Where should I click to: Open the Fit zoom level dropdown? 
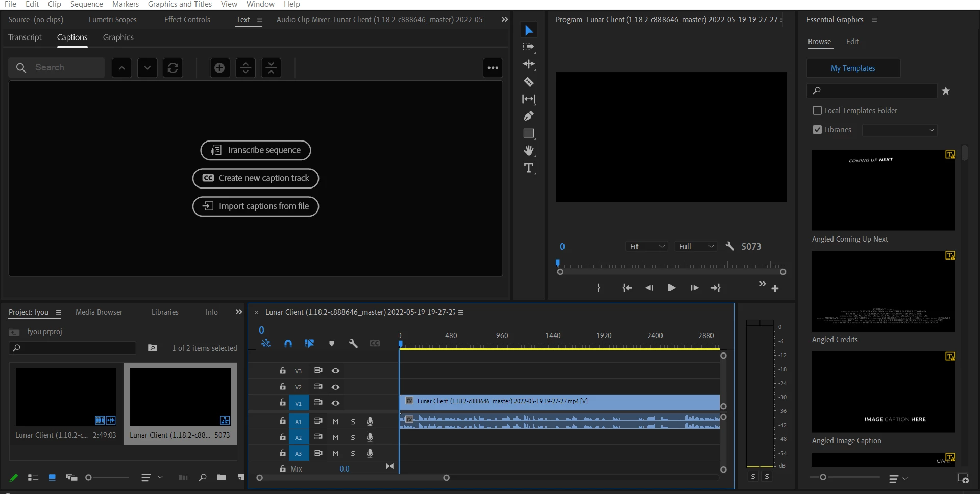(x=647, y=247)
